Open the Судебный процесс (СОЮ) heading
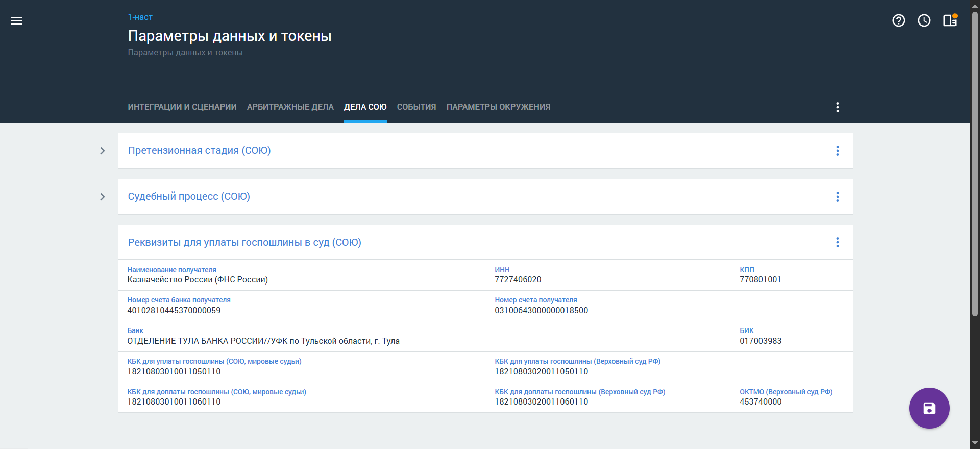The width and height of the screenshot is (980, 449). pos(189,197)
